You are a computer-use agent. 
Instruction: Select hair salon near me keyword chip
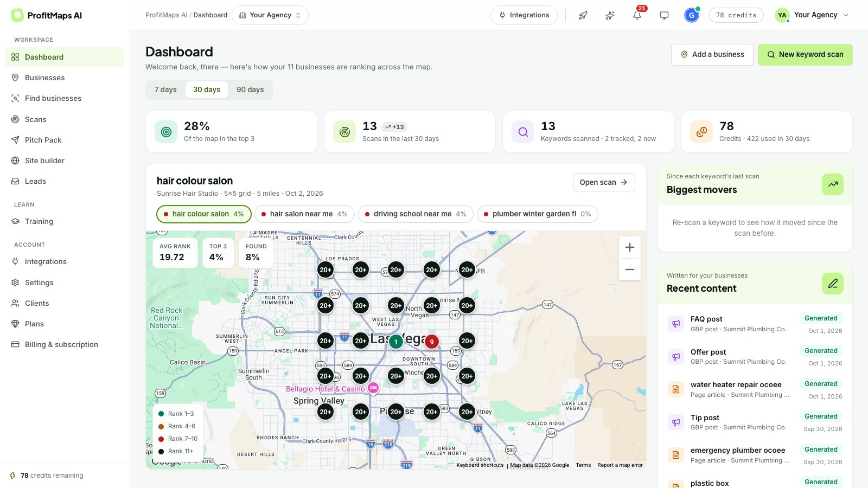304,214
